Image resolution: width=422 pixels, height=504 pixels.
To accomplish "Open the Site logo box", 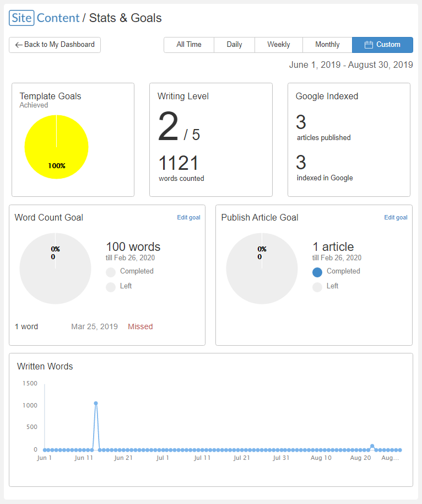I will [x=21, y=18].
